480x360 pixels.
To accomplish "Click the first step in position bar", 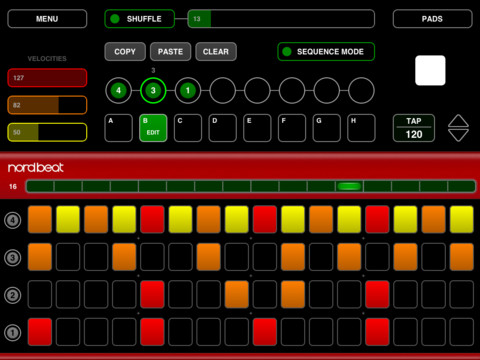I will pos(40,186).
